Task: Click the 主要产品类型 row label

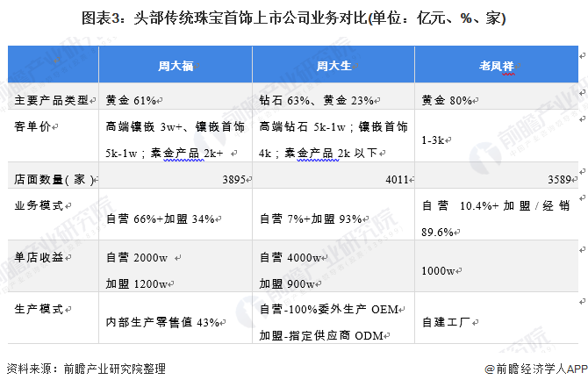Action: [52, 100]
